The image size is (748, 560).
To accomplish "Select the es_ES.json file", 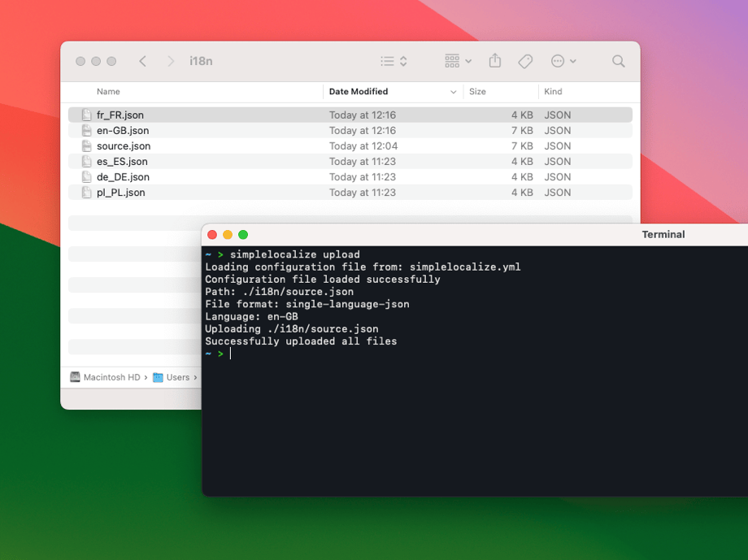I will [x=350, y=161].
